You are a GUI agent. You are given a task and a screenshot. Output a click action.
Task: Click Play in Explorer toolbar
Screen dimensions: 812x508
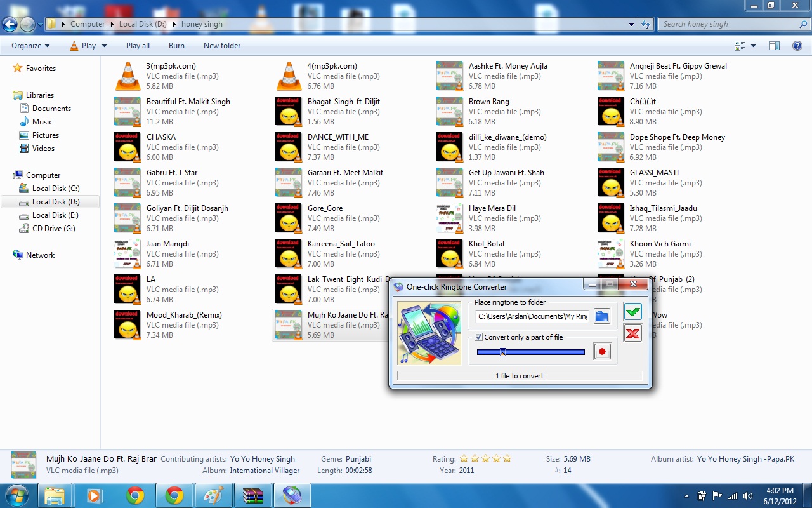point(83,46)
